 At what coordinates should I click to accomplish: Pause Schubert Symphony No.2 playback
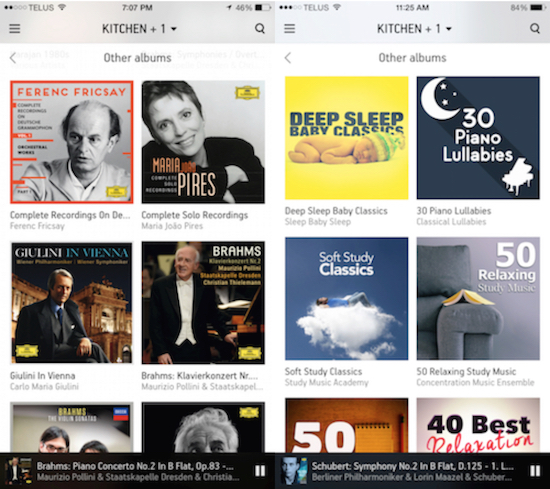pyautogui.click(x=535, y=471)
